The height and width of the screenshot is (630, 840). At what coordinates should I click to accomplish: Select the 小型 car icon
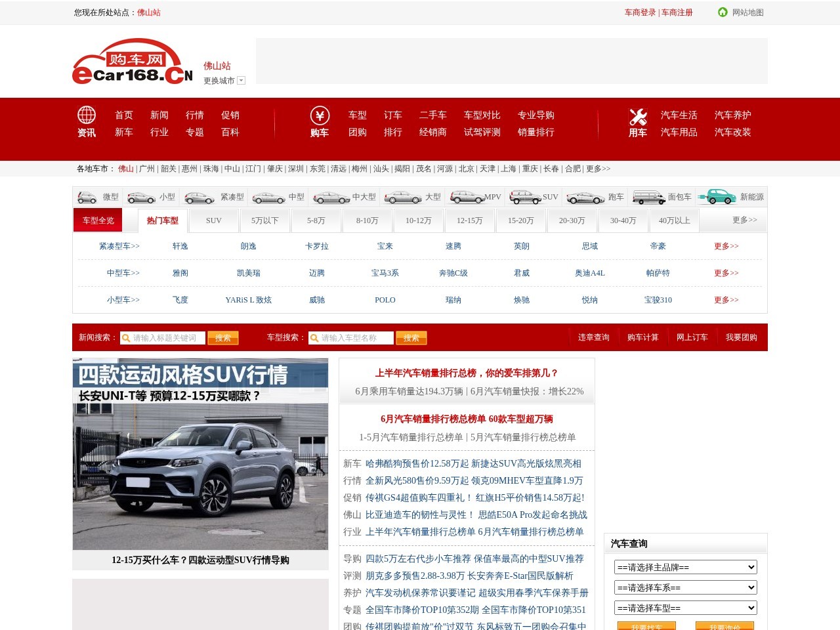click(x=142, y=198)
